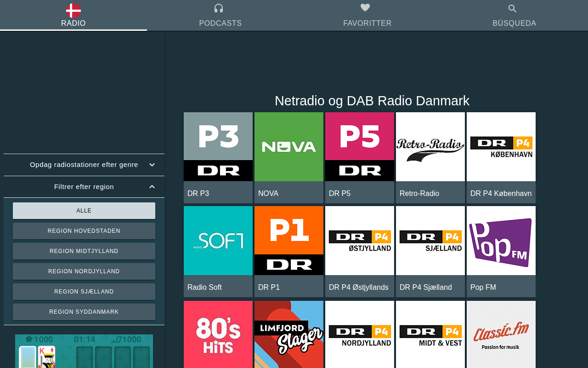Viewport: 588px width, 368px height.
Task: Click the 'DR P4 København' station name
Action: click(501, 194)
